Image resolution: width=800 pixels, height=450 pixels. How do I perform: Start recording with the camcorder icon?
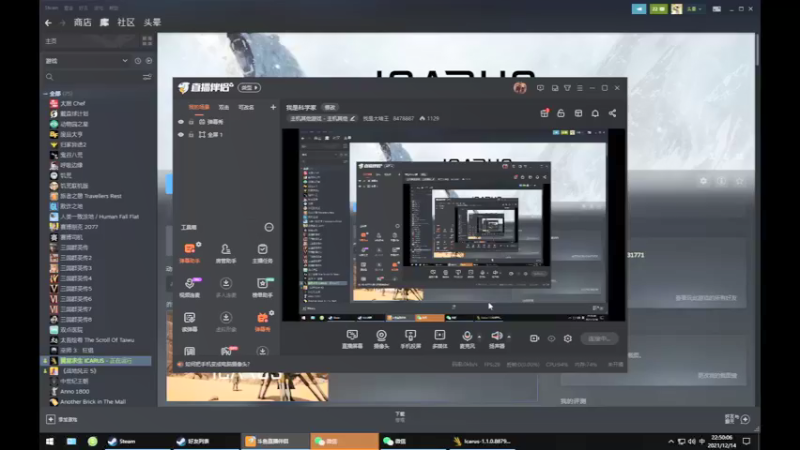(x=534, y=338)
